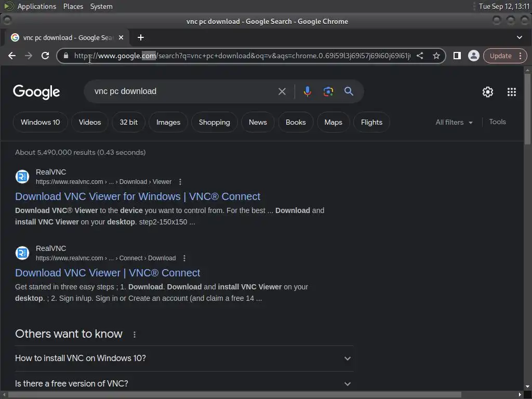Switch to Flights results
Viewport: 532px width, 399px height.
pos(371,122)
